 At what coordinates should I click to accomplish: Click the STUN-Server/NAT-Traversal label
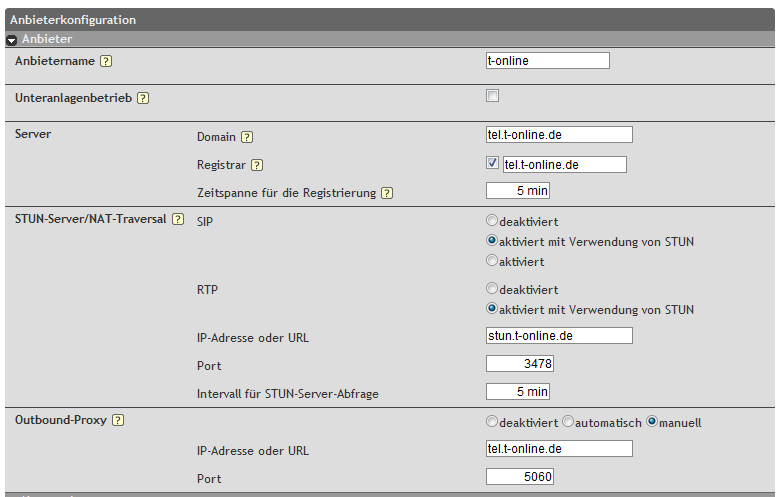(x=91, y=219)
